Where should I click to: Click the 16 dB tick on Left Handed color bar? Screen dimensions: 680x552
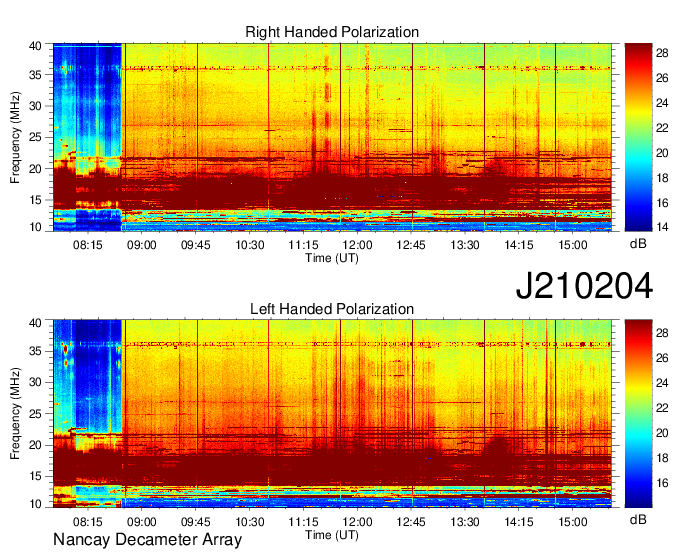point(662,483)
